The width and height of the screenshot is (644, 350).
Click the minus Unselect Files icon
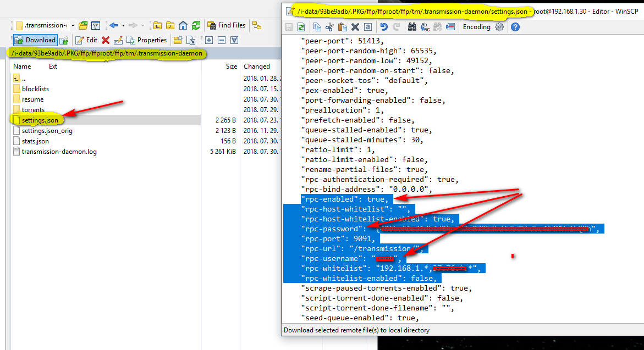click(x=222, y=40)
